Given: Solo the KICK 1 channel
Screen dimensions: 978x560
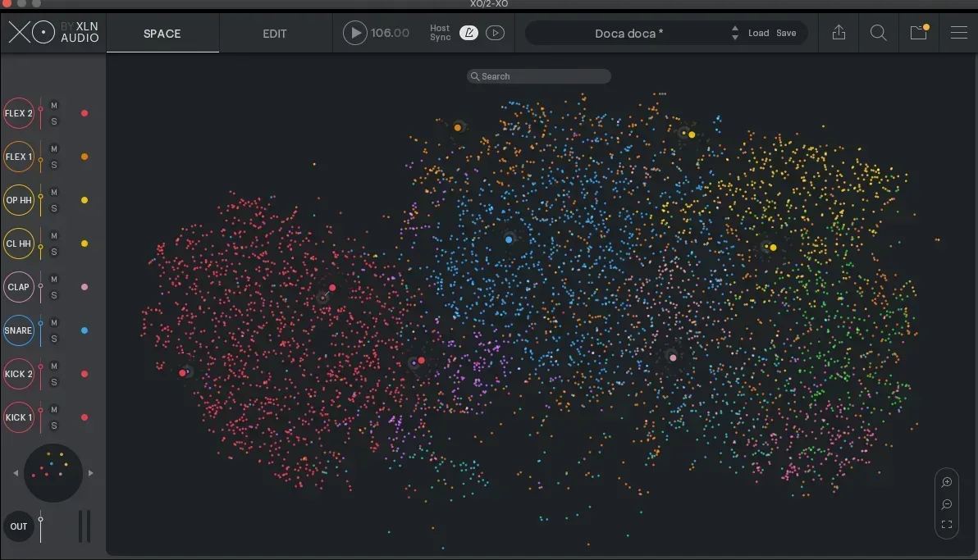Looking at the screenshot, I should coord(54,426).
